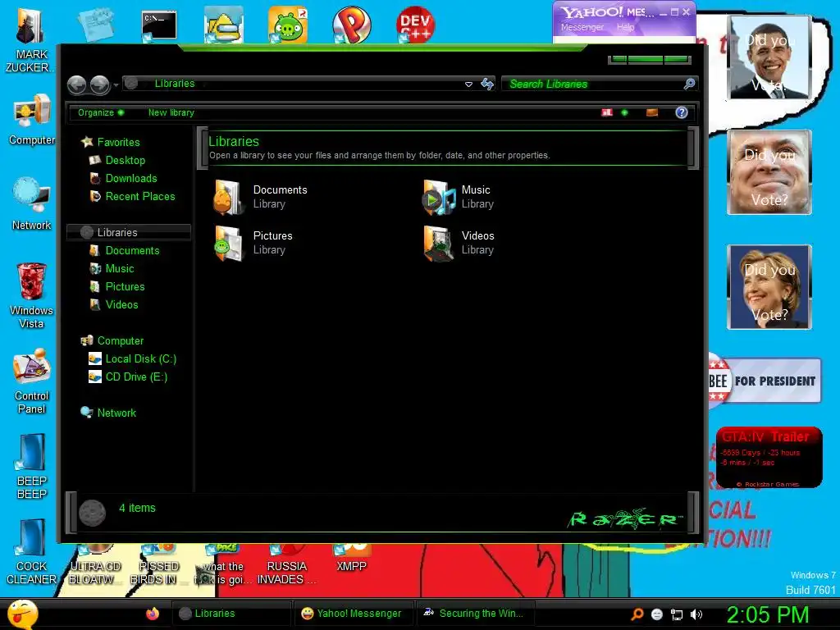Click the orange magnifier tray icon
The height and width of the screenshot is (630, 840).
pos(637,614)
